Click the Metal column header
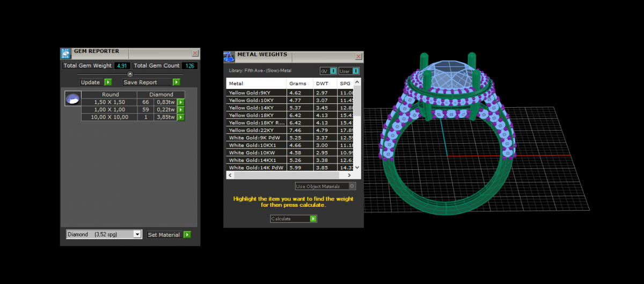The image size is (644, 284). pos(256,84)
